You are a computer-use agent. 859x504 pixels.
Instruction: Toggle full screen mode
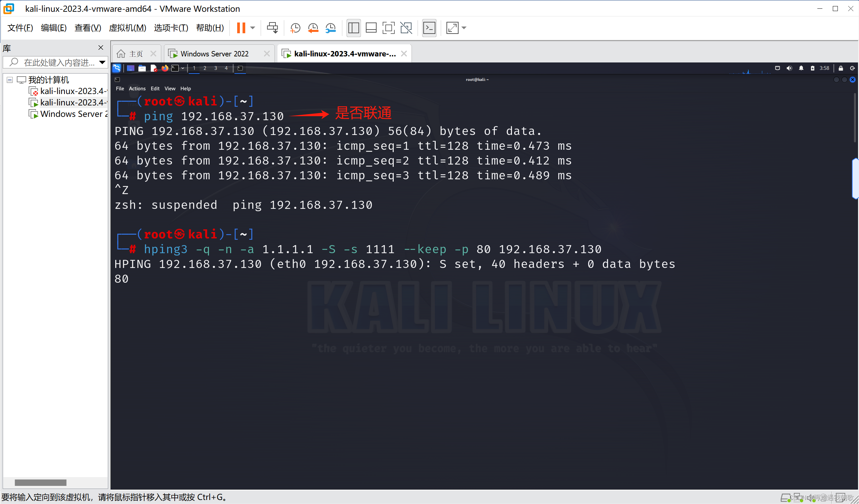click(x=388, y=28)
